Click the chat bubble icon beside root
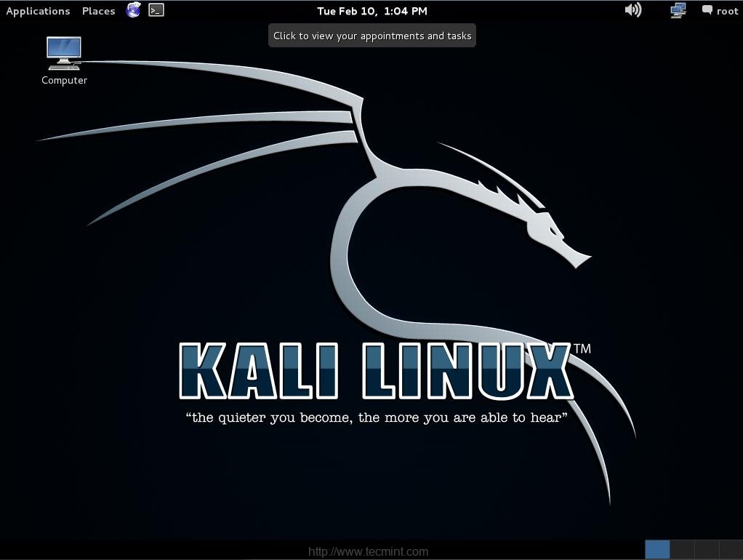This screenshot has width=743, height=560. (x=706, y=10)
